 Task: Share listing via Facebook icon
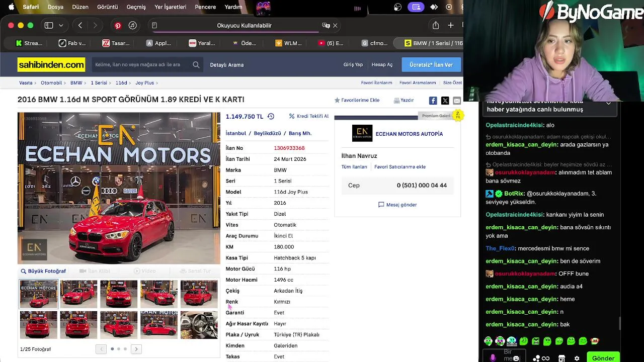pos(433,101)
